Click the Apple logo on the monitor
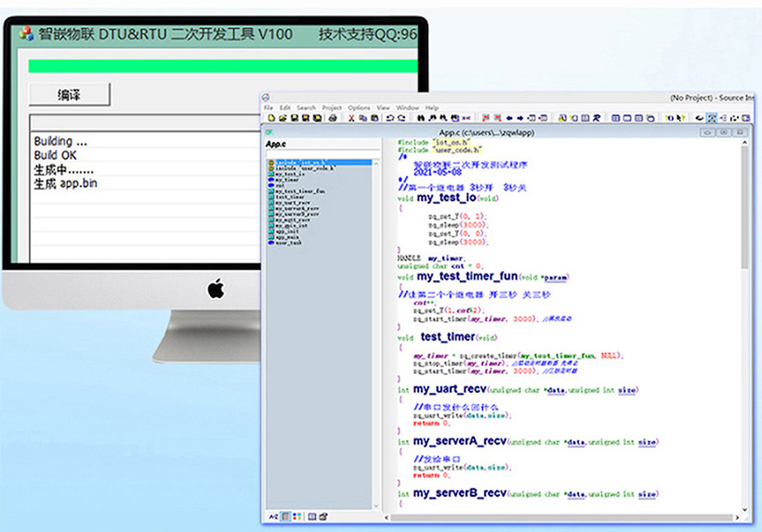The image size is (762, 532). pos(216,289)
